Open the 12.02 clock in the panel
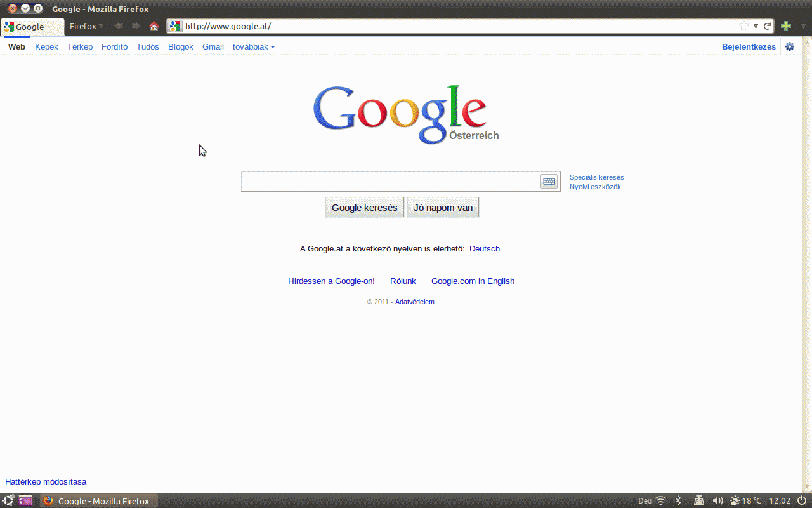This screenshot has width=812, height=508. coord(780,500)
